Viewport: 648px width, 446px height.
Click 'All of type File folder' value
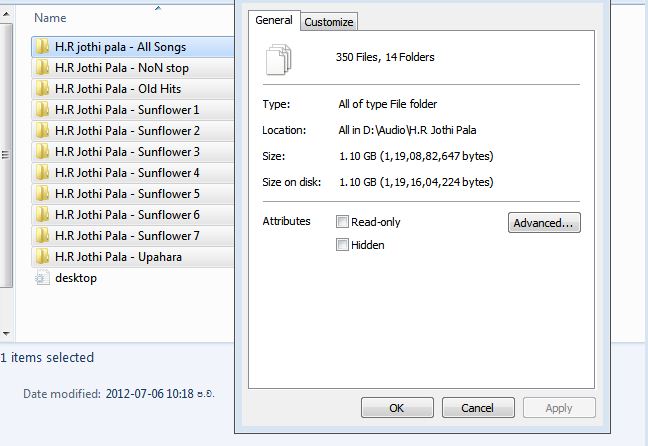(388, 104)
